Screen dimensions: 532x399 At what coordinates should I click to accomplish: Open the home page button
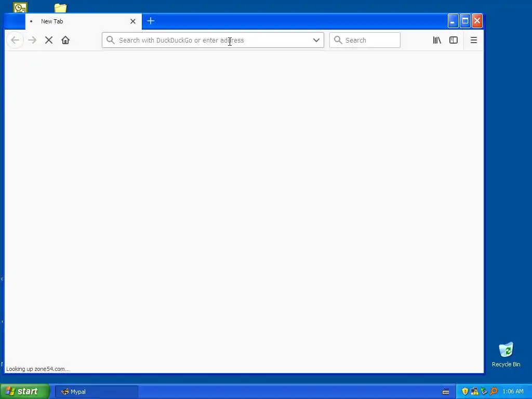tap(65, 40)
